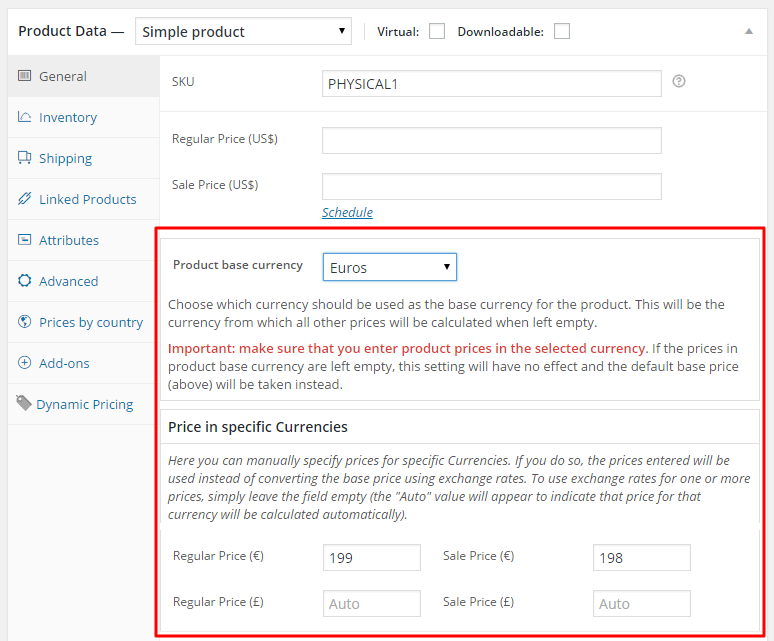
Task: Click the Schedule sale link
Action: point(347,212)
